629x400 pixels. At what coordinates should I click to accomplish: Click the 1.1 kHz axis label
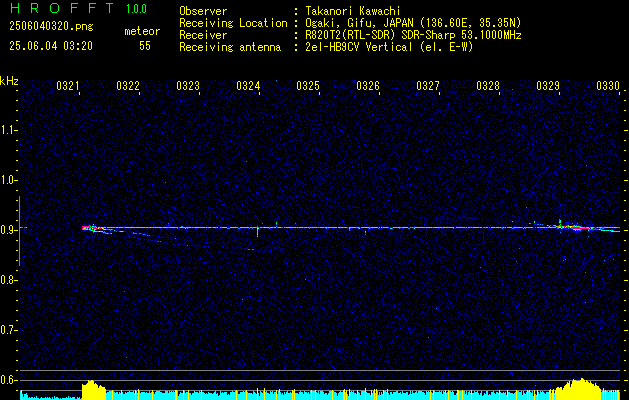coord(8,130)
